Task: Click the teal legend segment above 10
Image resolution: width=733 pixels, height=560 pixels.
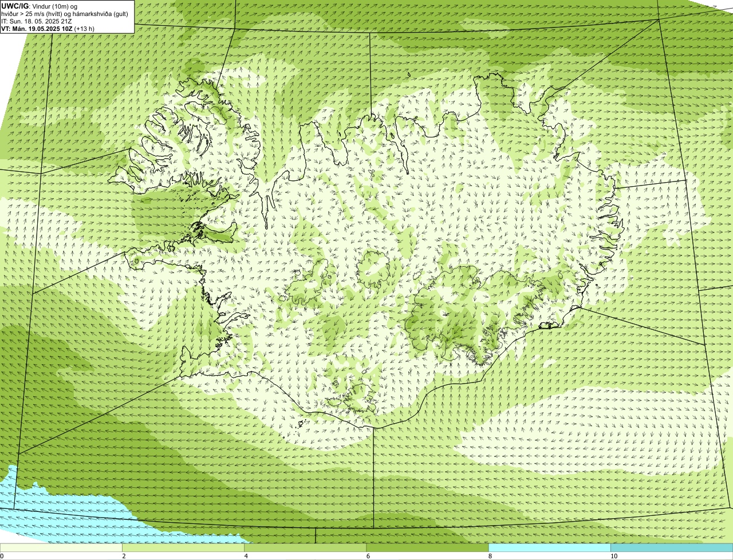Action: (x=672, y=547)
